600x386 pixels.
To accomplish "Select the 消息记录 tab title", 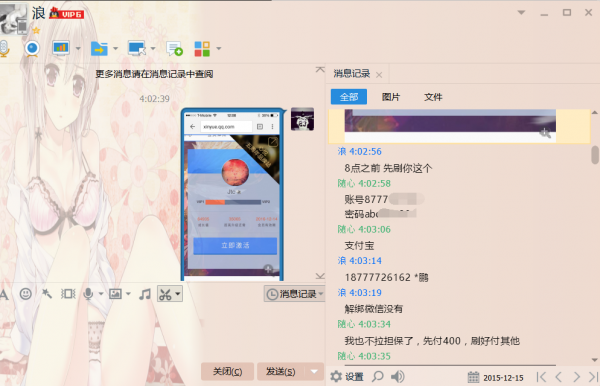I will tap(352, 73).
